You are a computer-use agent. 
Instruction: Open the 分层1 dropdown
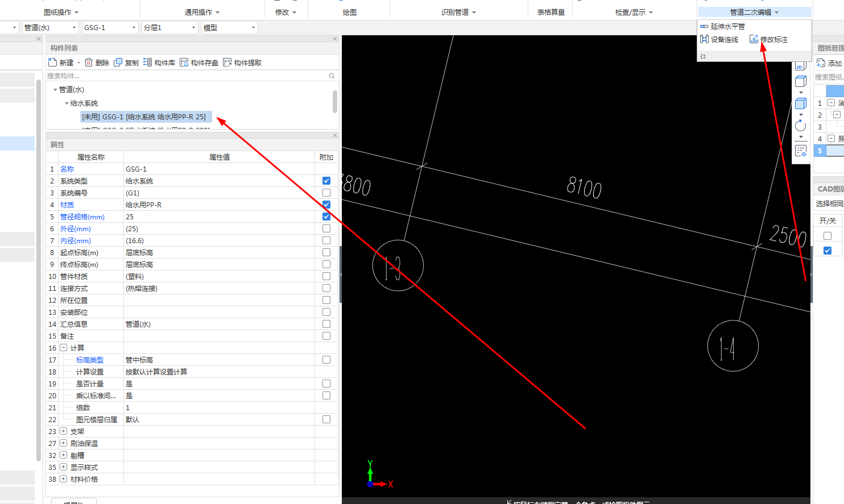[x=170, y=27]
